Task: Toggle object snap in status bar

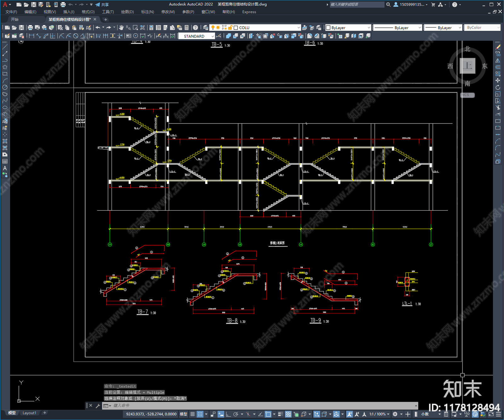Action: coord(268,414)
